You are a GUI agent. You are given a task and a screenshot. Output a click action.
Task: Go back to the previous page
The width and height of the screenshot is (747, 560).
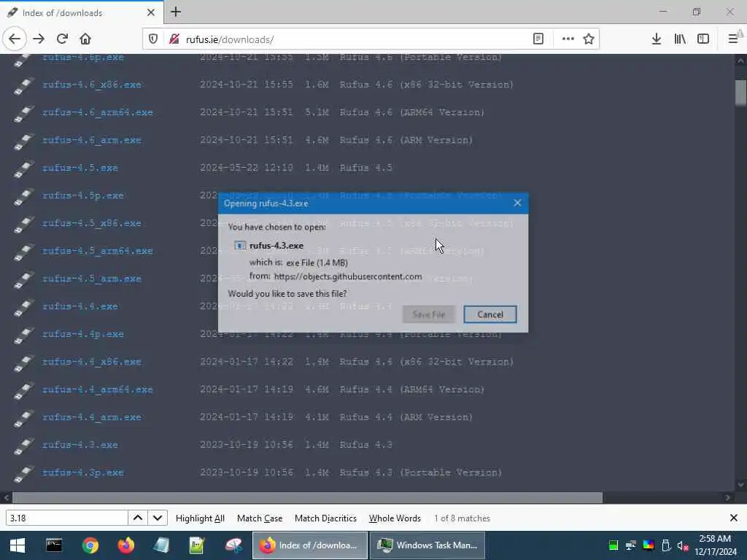point(15,39)
